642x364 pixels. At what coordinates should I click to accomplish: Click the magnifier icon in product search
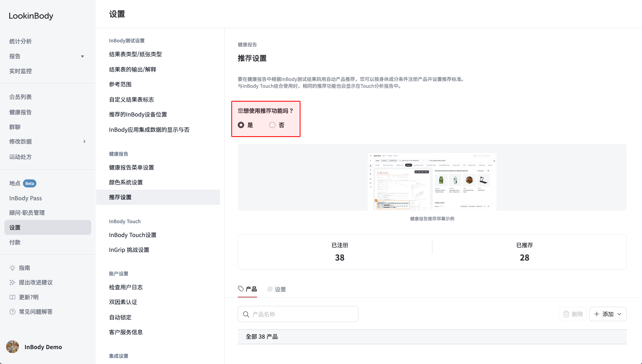coord(246,314)
